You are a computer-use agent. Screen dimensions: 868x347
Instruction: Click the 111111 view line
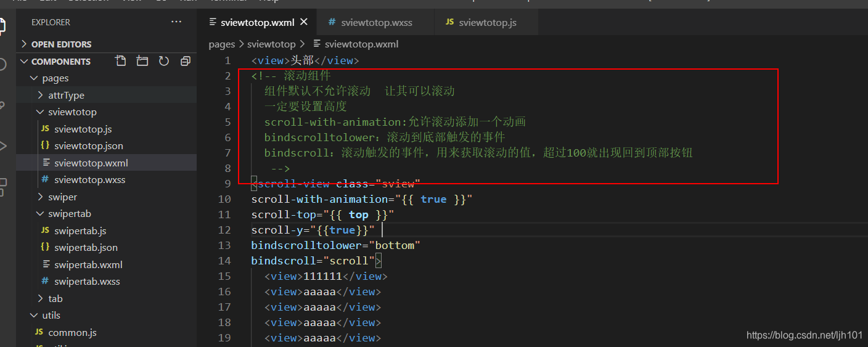[326, 276]
